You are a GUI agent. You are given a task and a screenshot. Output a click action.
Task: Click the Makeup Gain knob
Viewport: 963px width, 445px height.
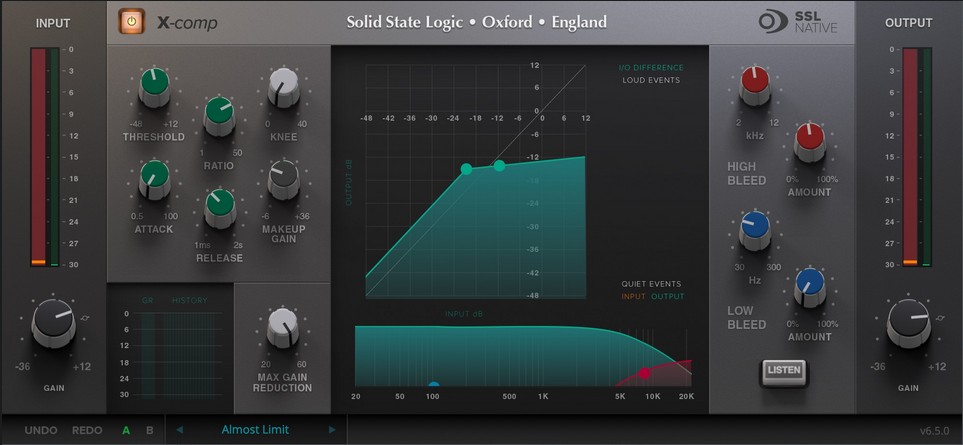[284, 179]
